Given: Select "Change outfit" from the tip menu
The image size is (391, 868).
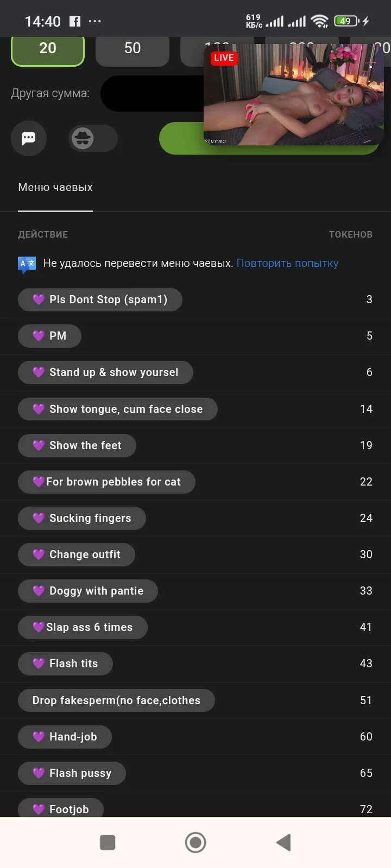Looking at the screenshot, I should [77, 554].
